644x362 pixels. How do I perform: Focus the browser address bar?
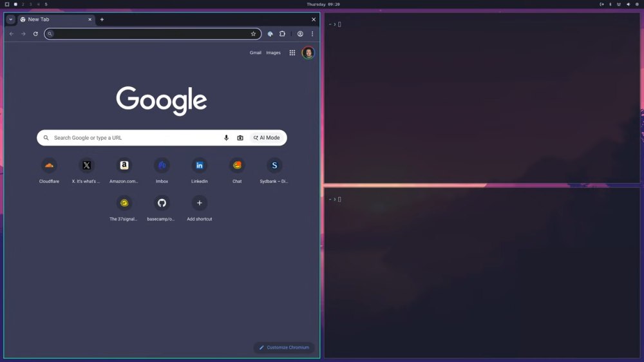pos(153,33)
